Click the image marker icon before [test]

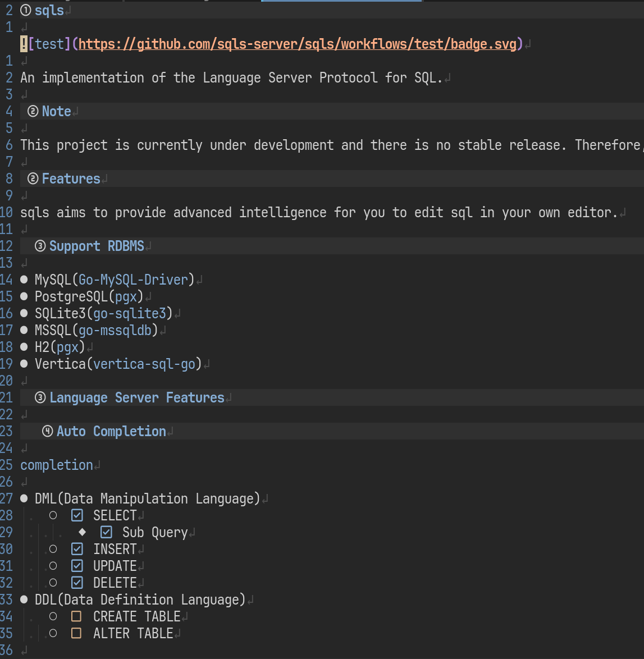24,44
